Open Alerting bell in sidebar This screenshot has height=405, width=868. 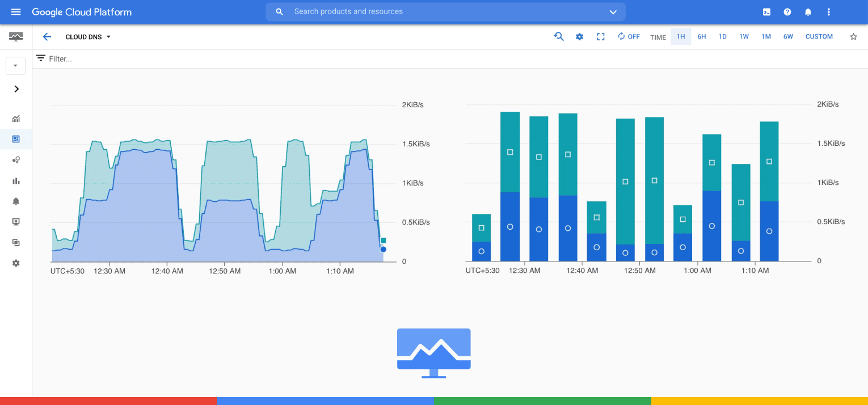16,201
